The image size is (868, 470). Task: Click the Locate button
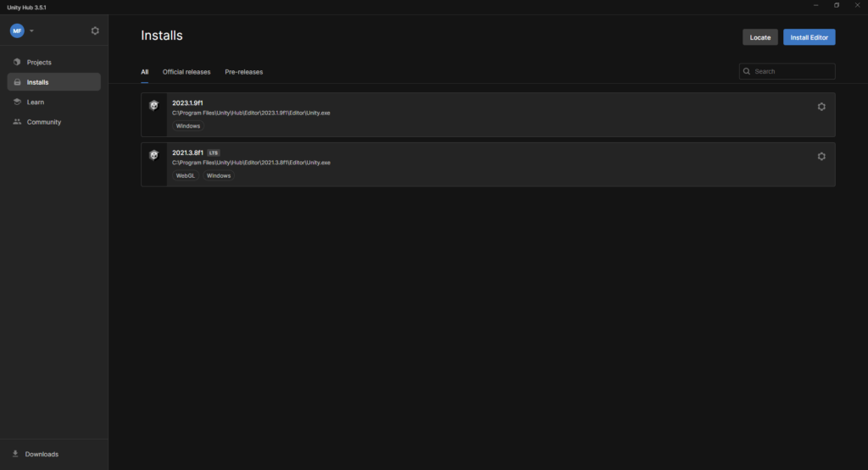click(759, 37)
